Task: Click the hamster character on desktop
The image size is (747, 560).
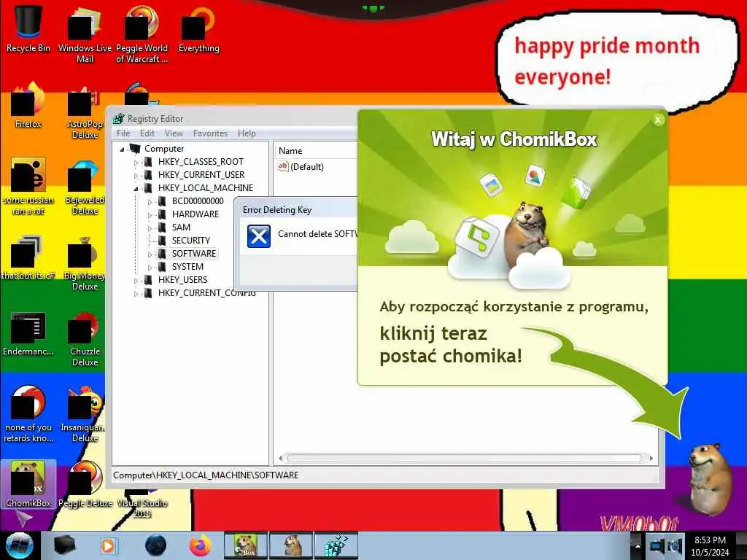Action: (x=710, y=478)
